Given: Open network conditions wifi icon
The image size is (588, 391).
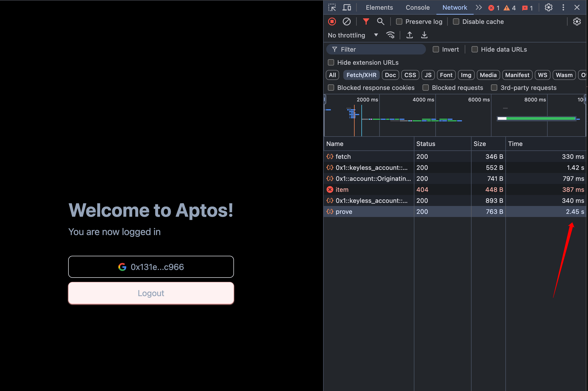Looking at the screenshot, I should (x=390, y=35).
